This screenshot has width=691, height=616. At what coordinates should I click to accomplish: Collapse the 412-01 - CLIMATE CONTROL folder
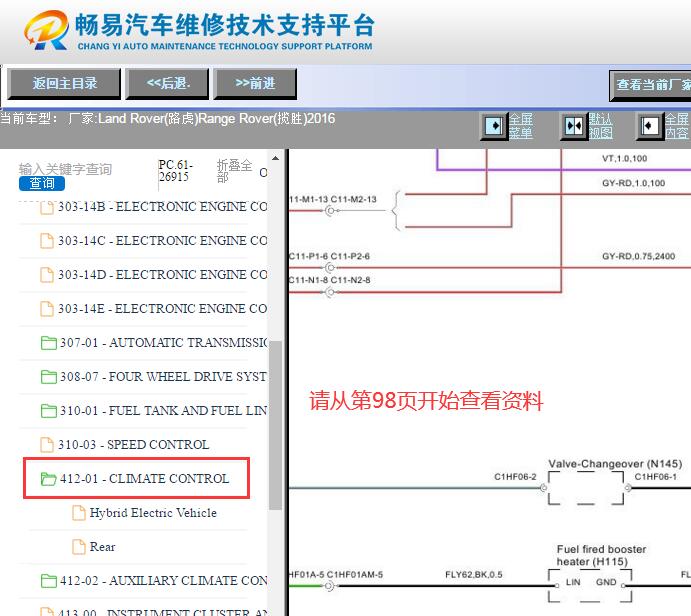click(145, 479)
